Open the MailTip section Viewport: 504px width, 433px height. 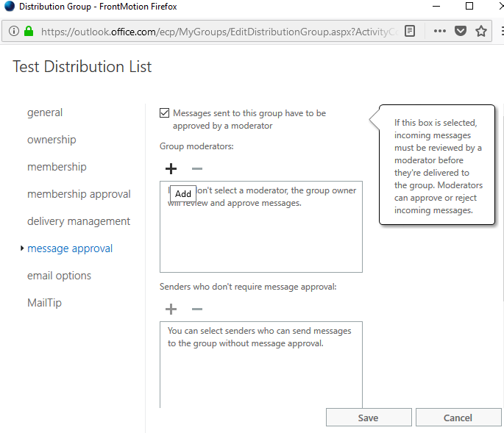click(x=45, y=303)
